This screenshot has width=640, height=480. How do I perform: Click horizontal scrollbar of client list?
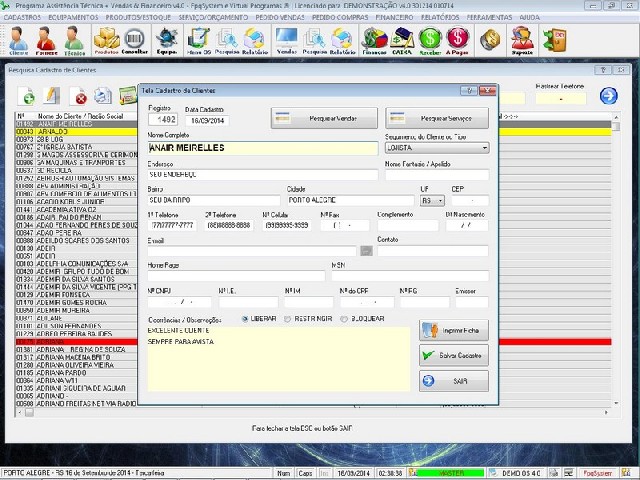313,413
